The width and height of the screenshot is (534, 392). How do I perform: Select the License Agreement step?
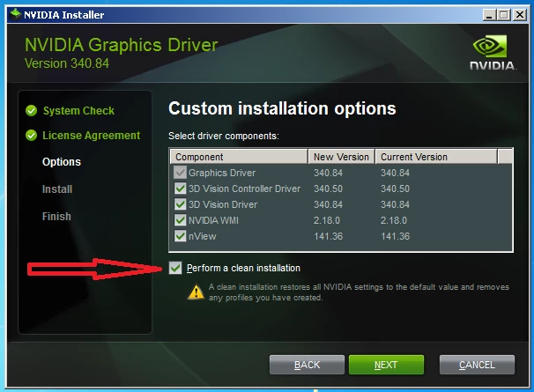[x=92, y=136]
